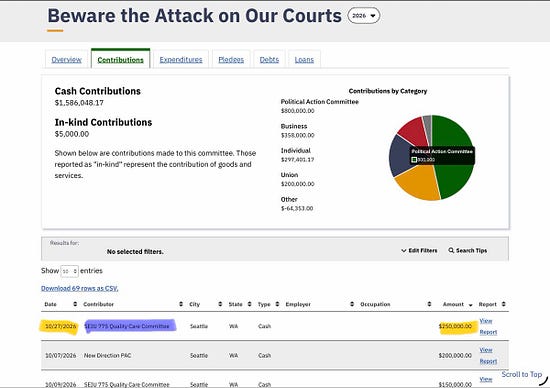Sort by Report column arrows

[x=504, y=304]
